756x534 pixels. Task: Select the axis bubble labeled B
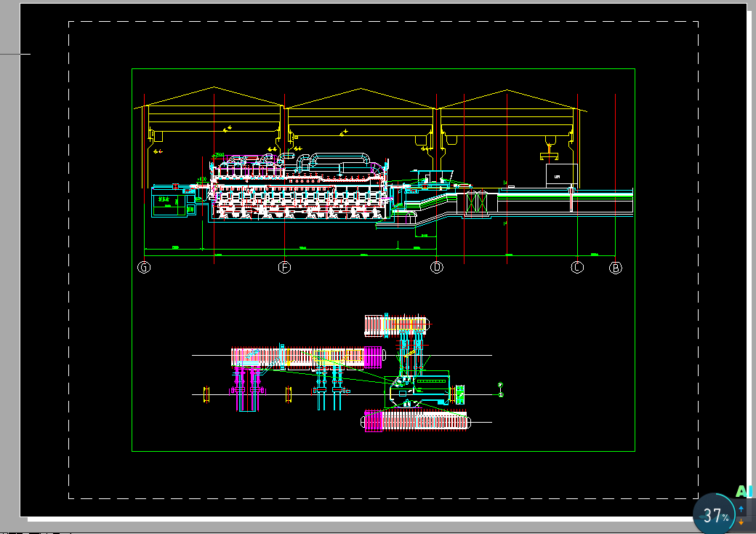[x=615, y=268]
